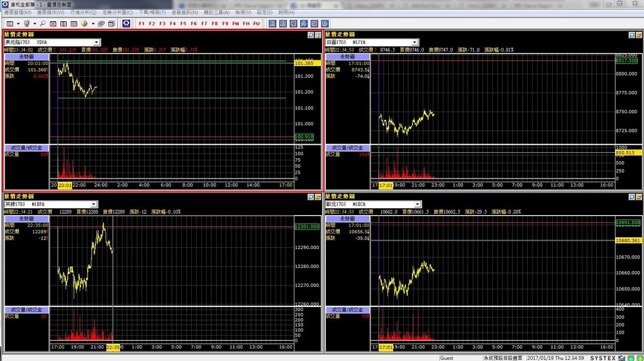Open the 設定(S) menu
Image resolution: width=644 pixels, height=361 pixels.
(x=265, y=13)
